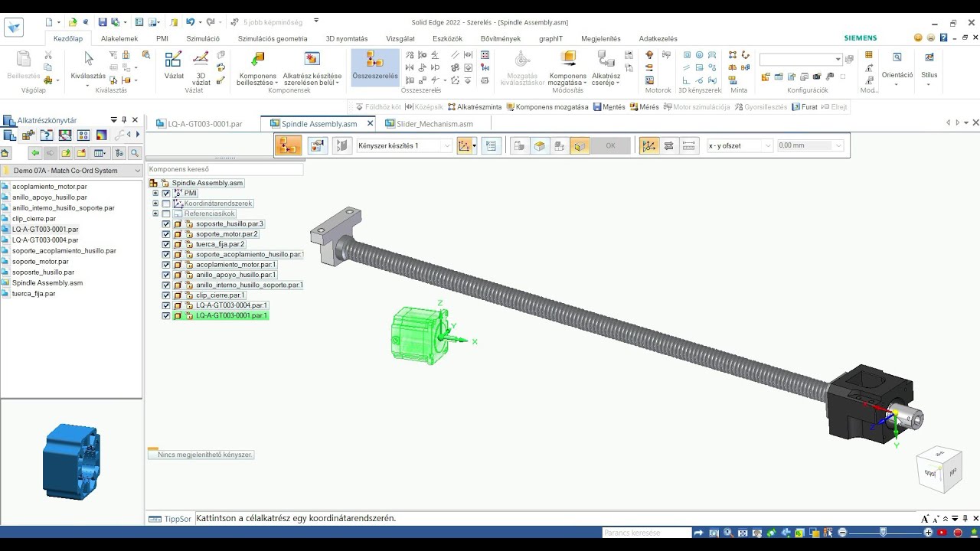Click the Alkatrészminta pattern tool

[475, 107]
